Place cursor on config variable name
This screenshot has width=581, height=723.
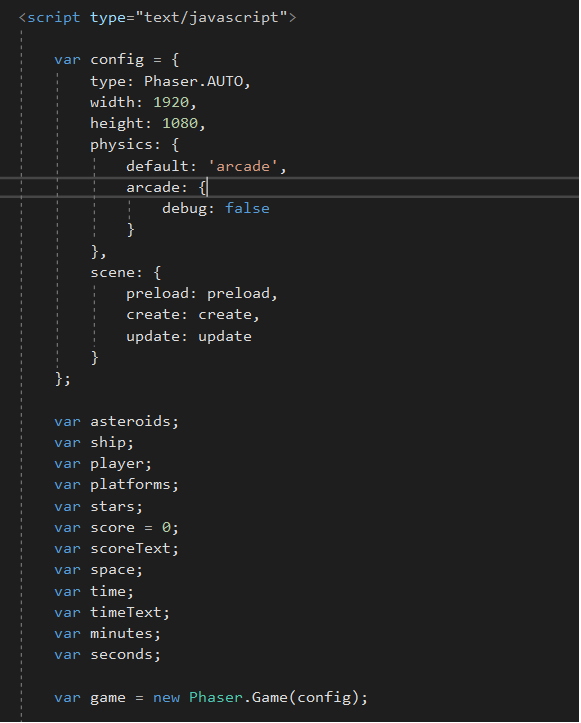(x=117, y=60)
